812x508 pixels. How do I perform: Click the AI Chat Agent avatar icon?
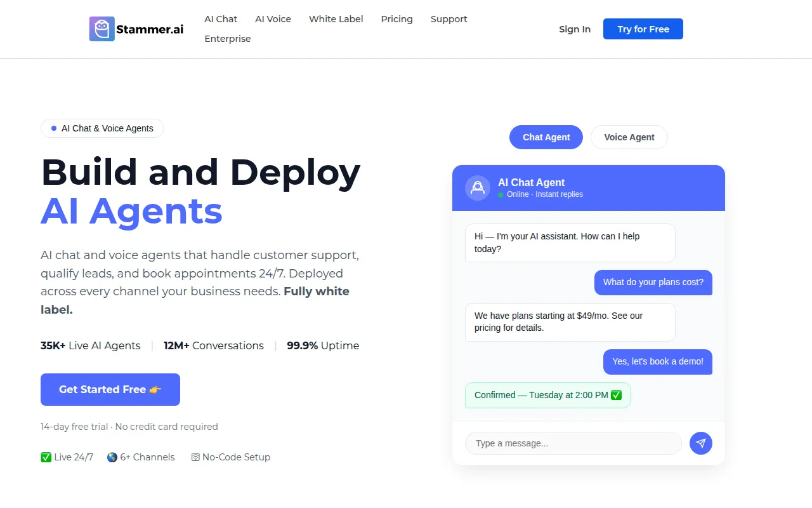(478, 188)
